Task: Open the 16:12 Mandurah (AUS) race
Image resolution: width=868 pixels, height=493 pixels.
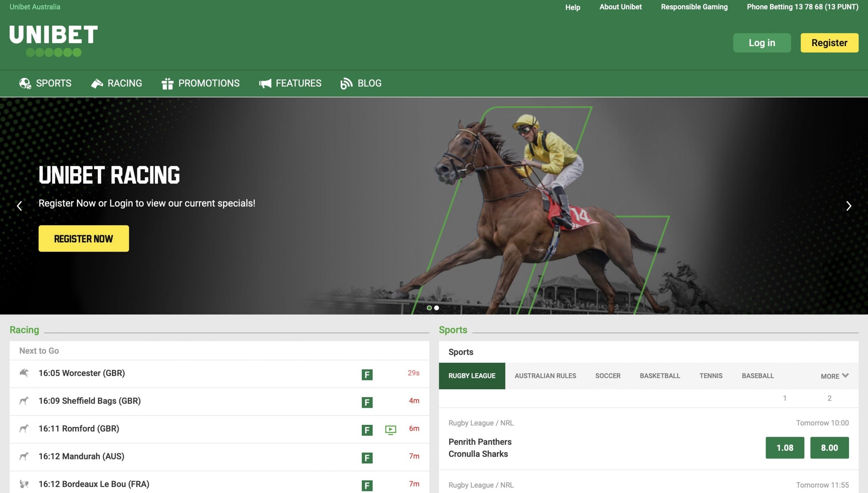Action: (219, 457)
